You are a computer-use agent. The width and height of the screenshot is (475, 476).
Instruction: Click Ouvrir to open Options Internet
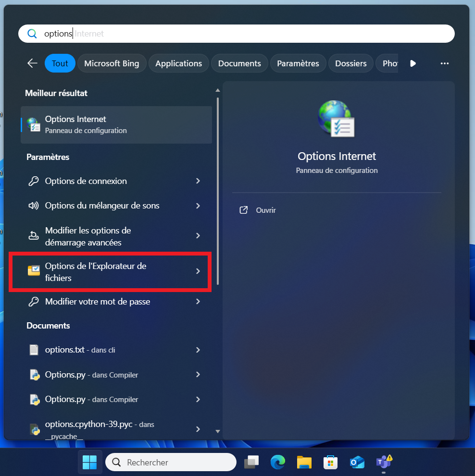point(265,210)
